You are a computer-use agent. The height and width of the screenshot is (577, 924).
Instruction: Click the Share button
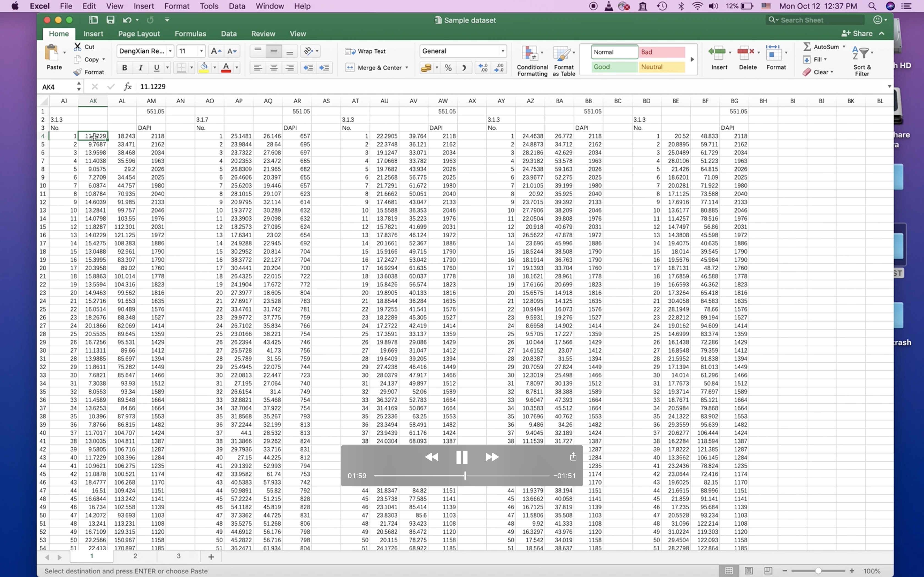click(x=857, y=34)
